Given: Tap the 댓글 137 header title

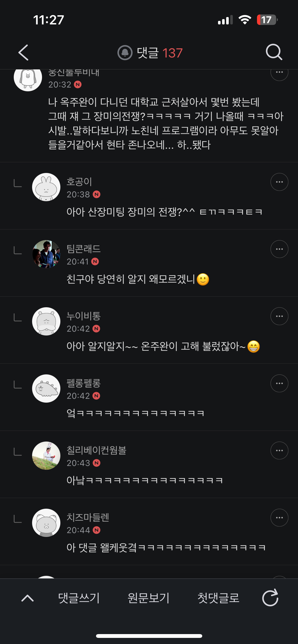Looking at the screenshot, I should (159, 53).
